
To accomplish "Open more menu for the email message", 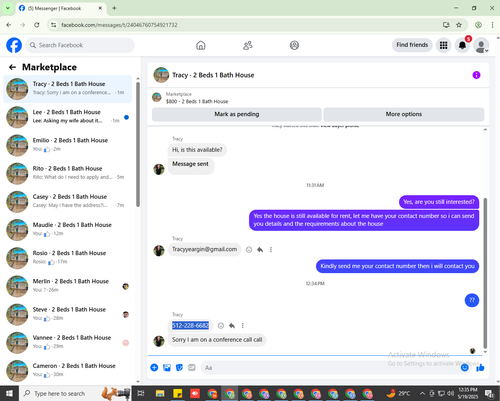I will [x=271, y=250].
